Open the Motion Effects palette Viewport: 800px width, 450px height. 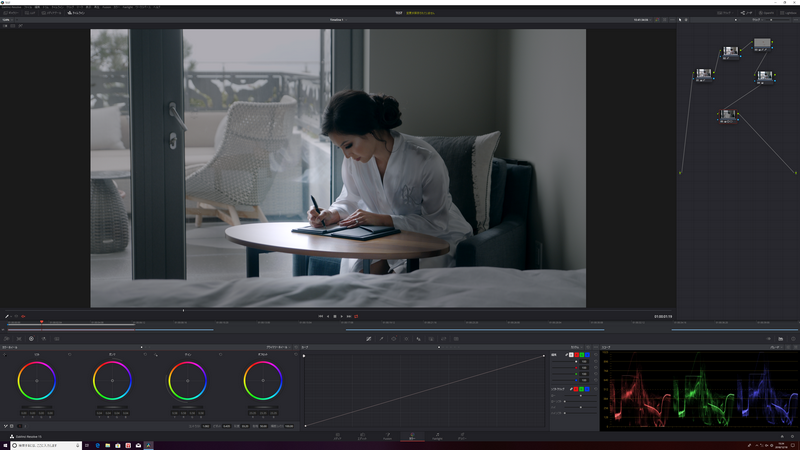(x=57, y=339)
